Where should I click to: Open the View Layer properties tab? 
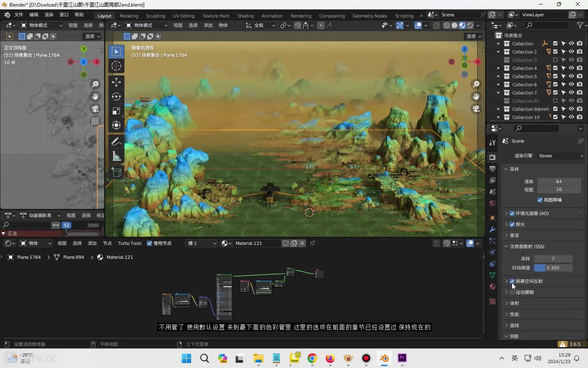coord(492,180)
